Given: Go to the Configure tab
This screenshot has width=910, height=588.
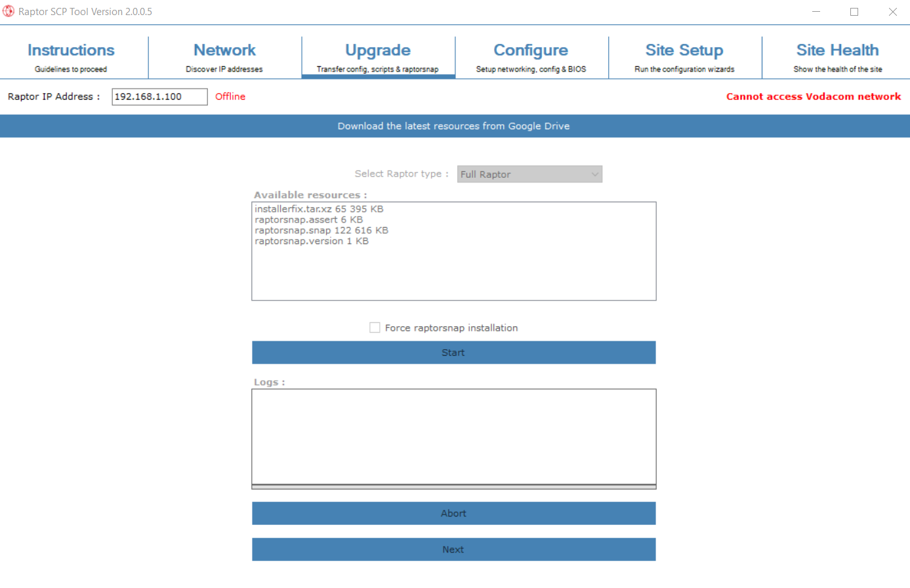Looking at the screenshot, I should [x=531, y=56].
